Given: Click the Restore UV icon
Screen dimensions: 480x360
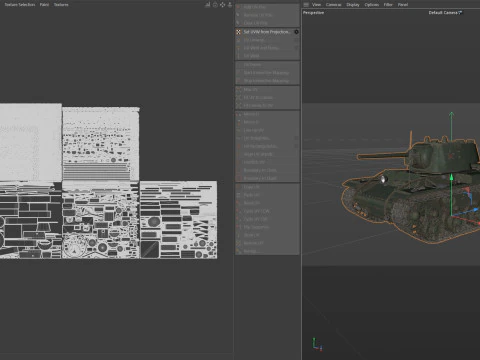Looking at the screenshot, I should [239, 243].
